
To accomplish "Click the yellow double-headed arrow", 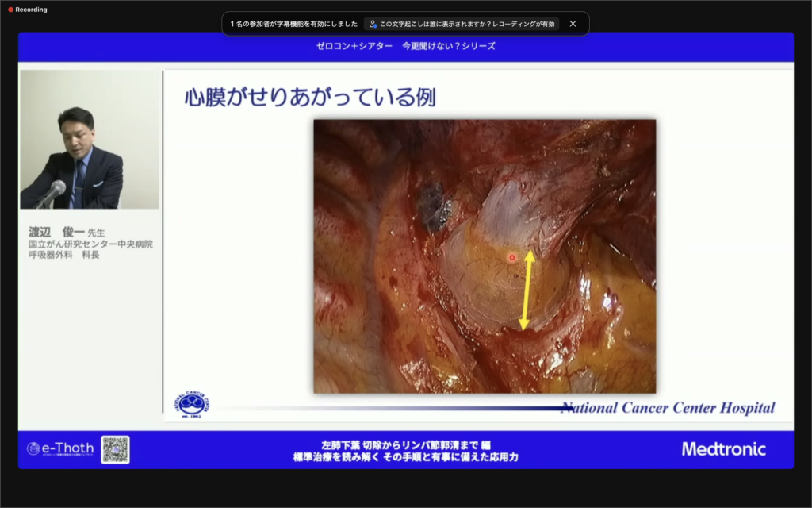I will tap(527, 290).
